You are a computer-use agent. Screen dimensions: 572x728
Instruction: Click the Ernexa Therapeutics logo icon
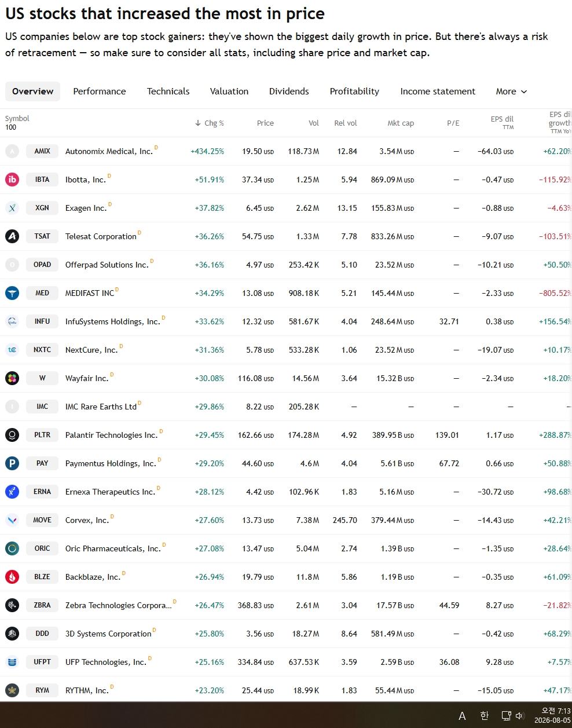pos(12,492)
